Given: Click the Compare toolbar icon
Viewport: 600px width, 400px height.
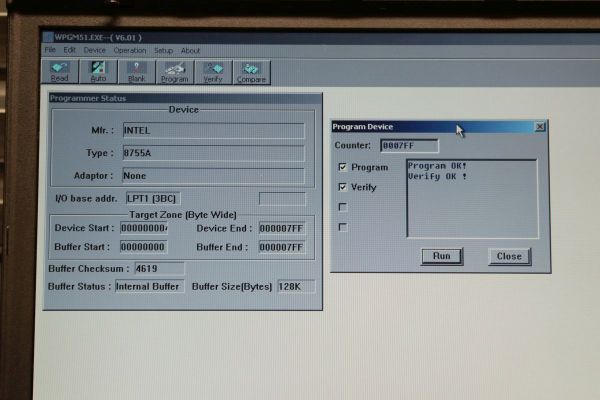Looking at the screenshot, I should point(251,71).
